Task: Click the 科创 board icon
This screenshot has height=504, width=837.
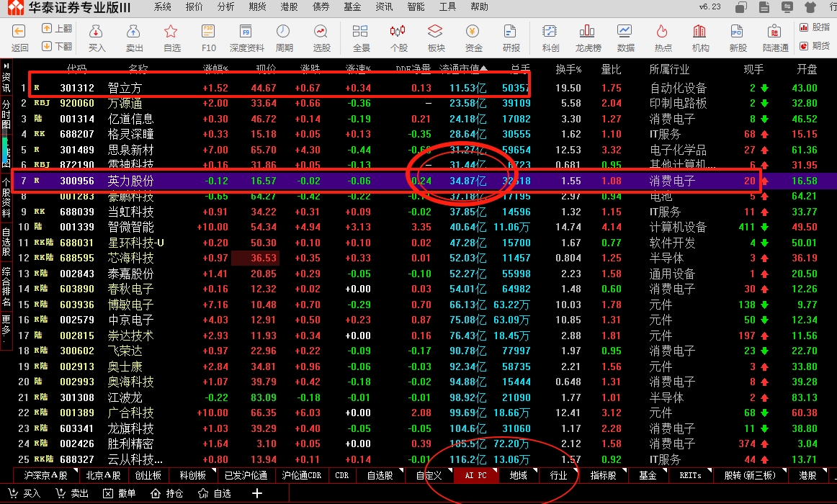Action: coord(550,32)
